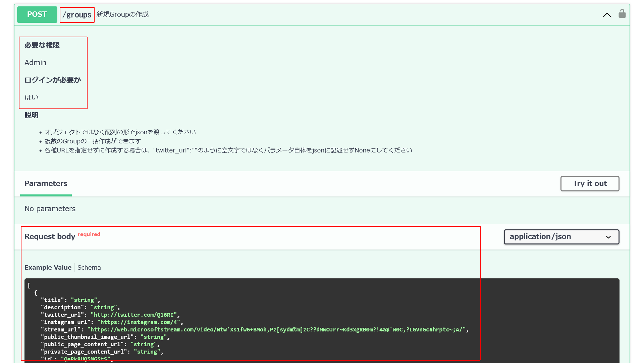Click the 説明 heading

click(32, 115)
